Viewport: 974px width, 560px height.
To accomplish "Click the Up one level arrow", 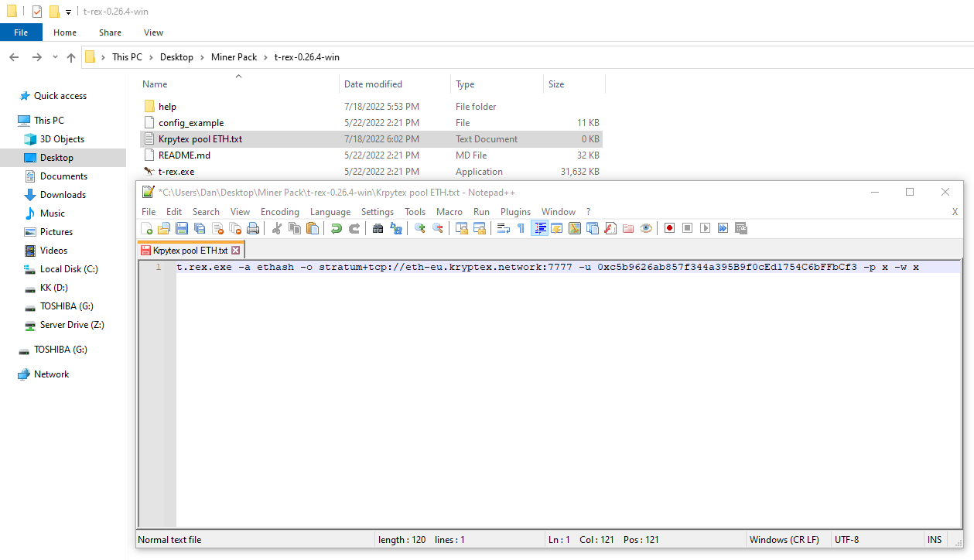I will (71, 57).
